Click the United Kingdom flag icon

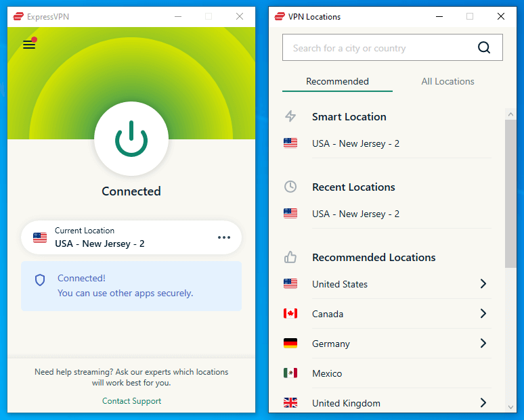pos(290,402)
